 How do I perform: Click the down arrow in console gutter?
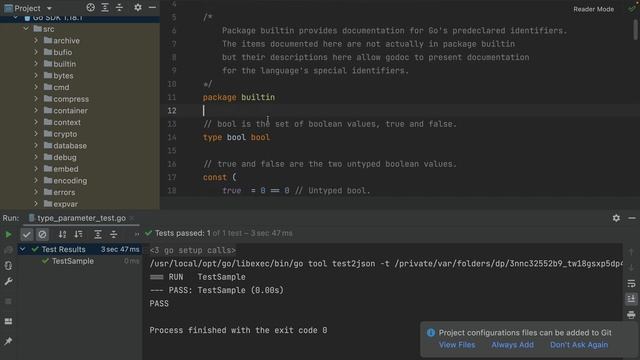pyautogui.click(x=631, y=268)
